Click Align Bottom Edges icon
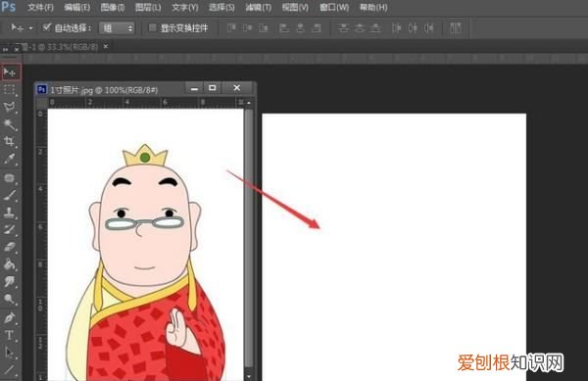 click(264, 27)
